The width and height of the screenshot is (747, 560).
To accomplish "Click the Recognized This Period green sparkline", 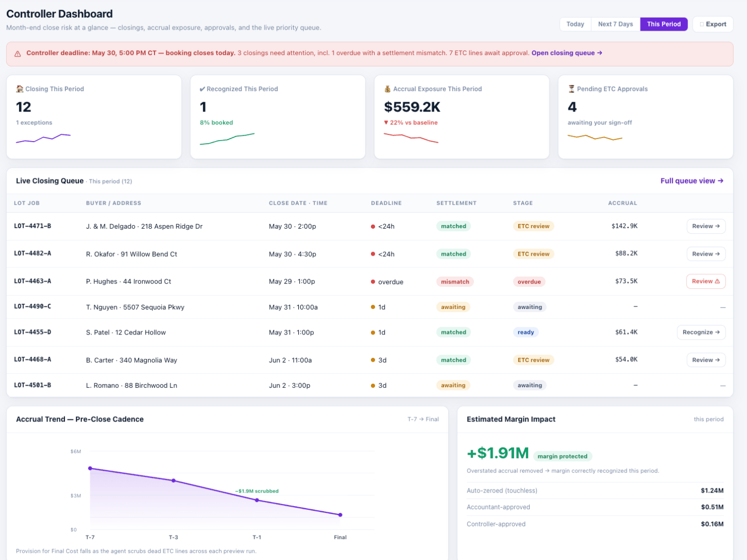I will [x=227, y=139].
